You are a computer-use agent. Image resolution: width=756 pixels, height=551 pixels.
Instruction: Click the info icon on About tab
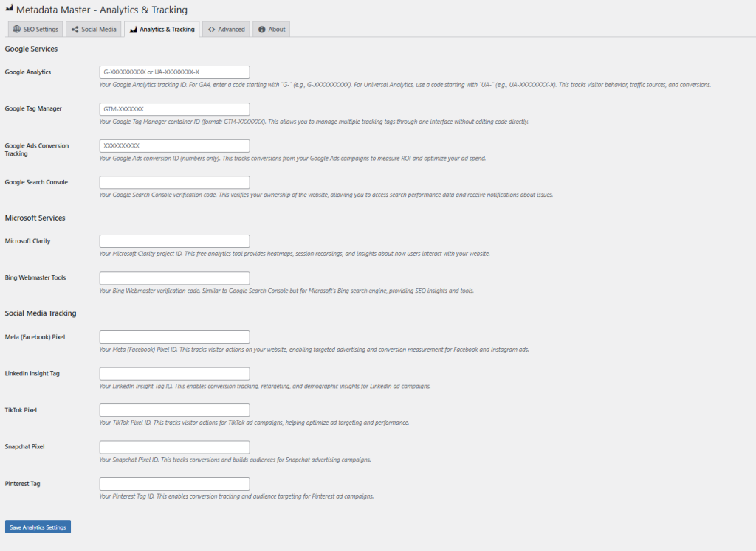tap(262, 30)
